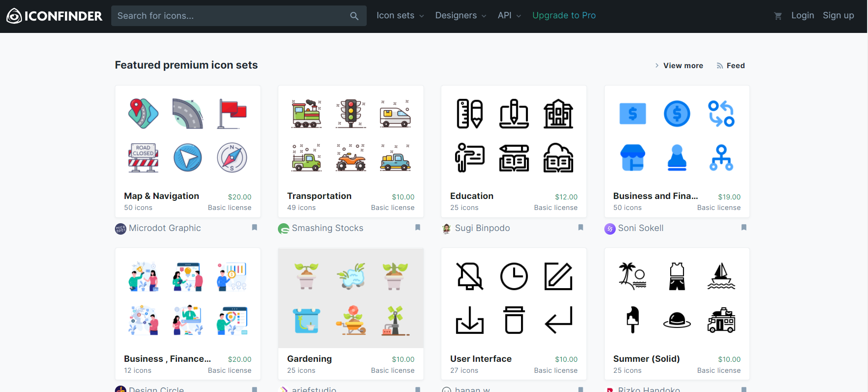The width and height of the screenshot is (868, 392).
Task: Open the Transportation icon set
Action: click(x=319, y=196)
